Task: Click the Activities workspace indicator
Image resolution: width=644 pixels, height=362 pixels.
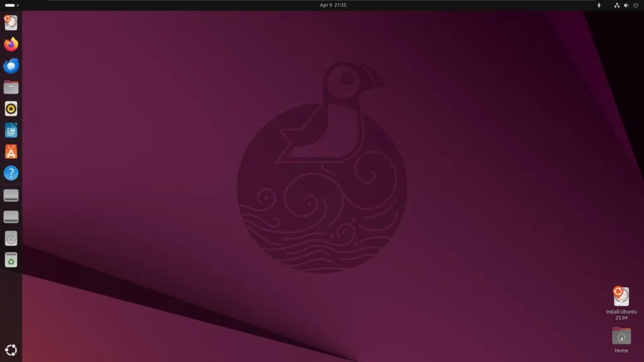Action: click(x=11, y=5)
